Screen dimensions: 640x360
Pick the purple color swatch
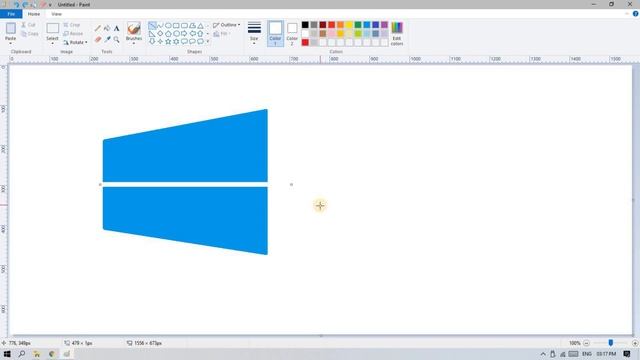(x=384, y=25)
